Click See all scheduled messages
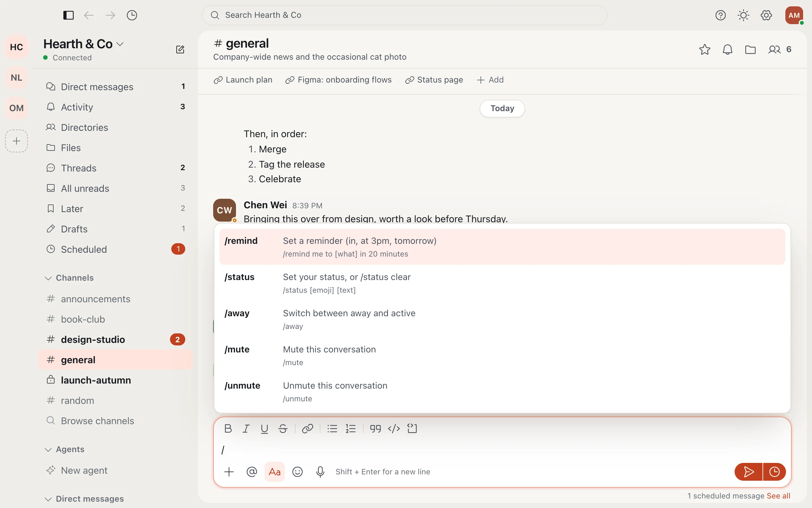The image size is (812, 508). point(778,496)
